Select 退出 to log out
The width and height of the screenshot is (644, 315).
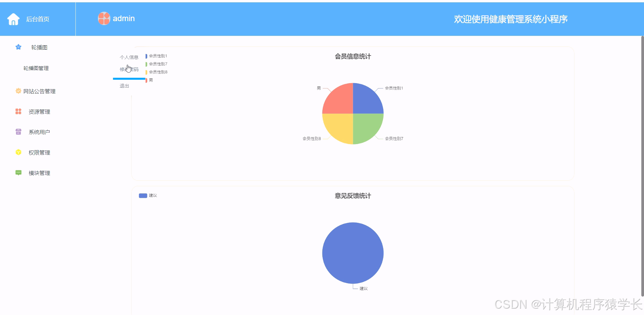pyautogui.click(x=124, y=86)
